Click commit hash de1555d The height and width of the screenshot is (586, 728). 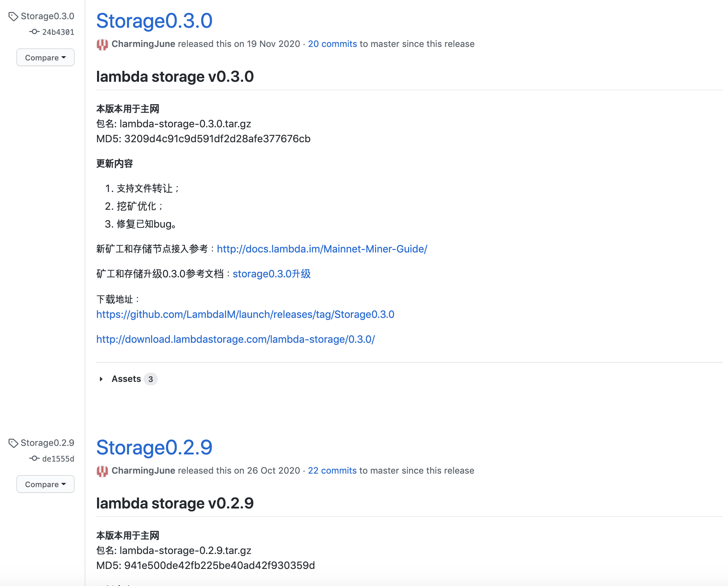coord(58,459)
